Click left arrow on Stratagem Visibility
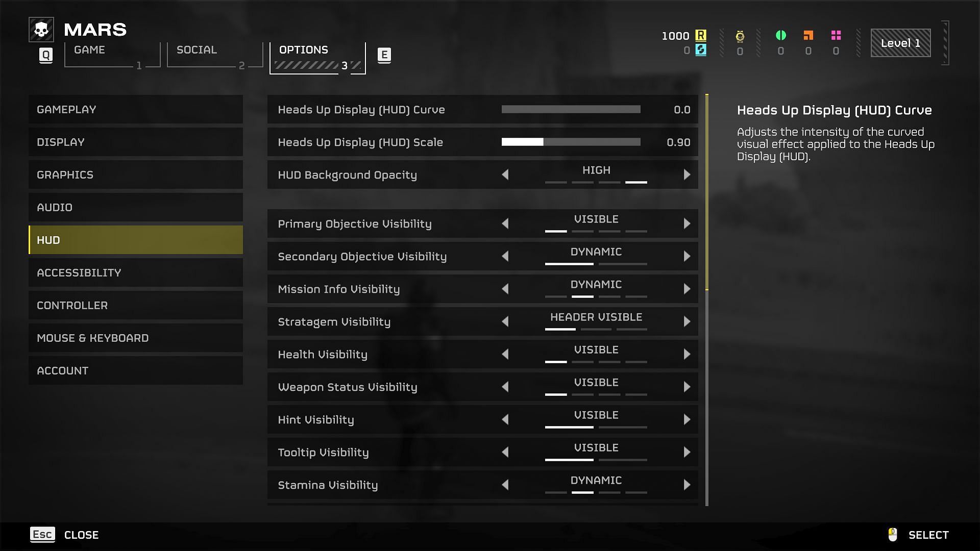Viewport: 980px width, 551px height. click(x=505, y=321)
